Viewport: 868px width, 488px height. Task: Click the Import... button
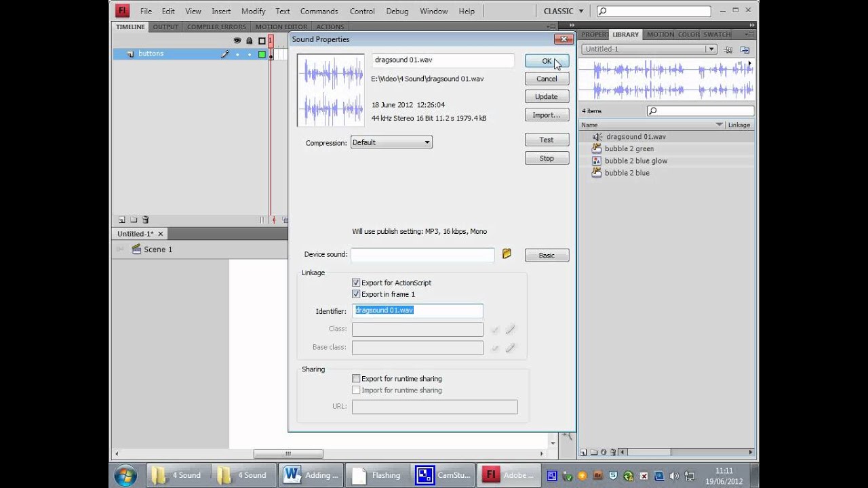pyautogui.click(x=547, y=115)
